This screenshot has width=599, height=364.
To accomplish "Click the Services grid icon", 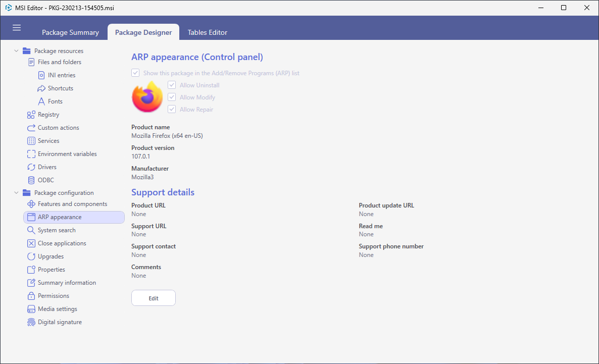I will [x=31, y=141].
